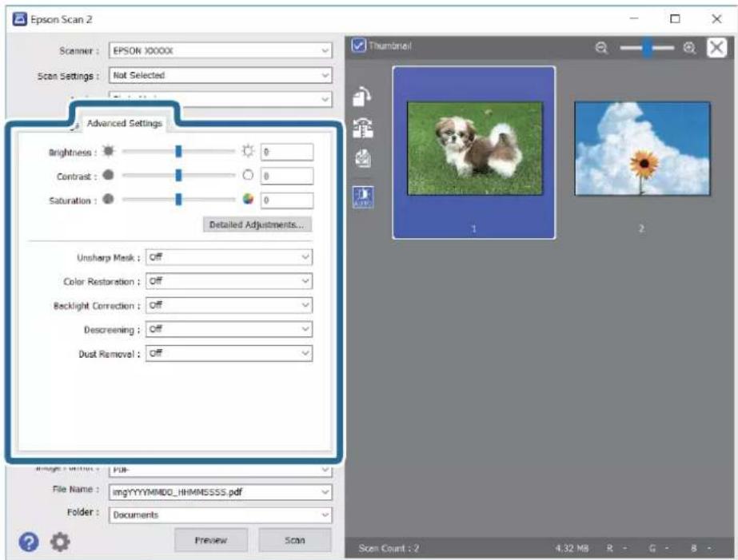Zoom in the preview with magnifier plus
Viewport: 738px width, 560px height.
point(689,48)
